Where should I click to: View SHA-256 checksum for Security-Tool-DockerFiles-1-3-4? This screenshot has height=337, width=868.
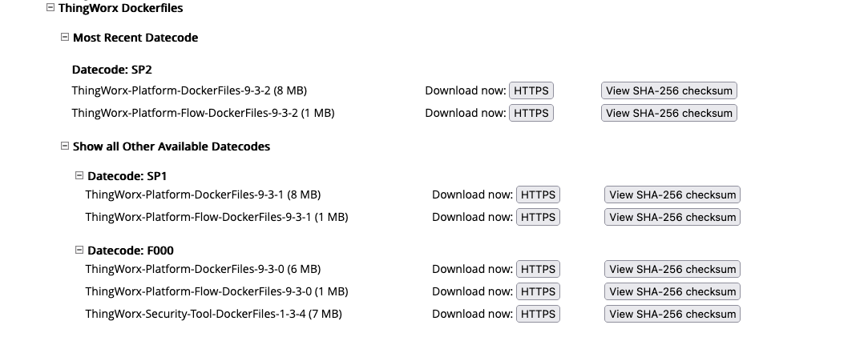pos(672,314)
